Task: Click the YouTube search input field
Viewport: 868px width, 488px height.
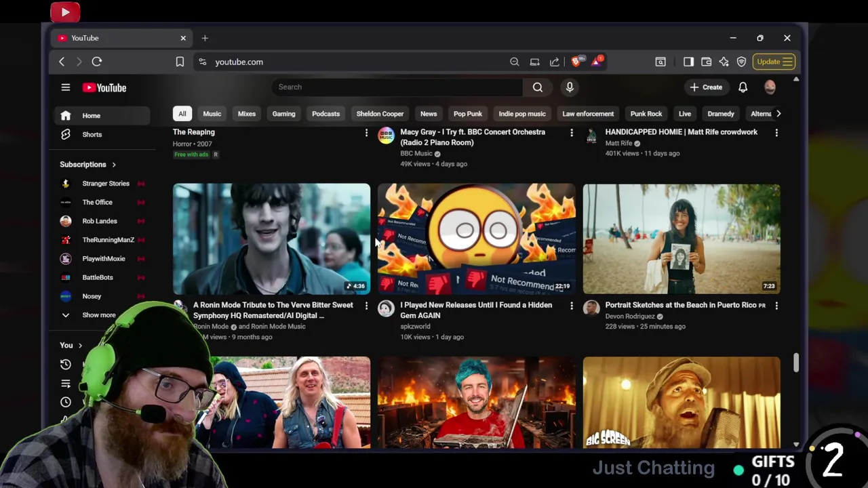Action: [397, 87]
